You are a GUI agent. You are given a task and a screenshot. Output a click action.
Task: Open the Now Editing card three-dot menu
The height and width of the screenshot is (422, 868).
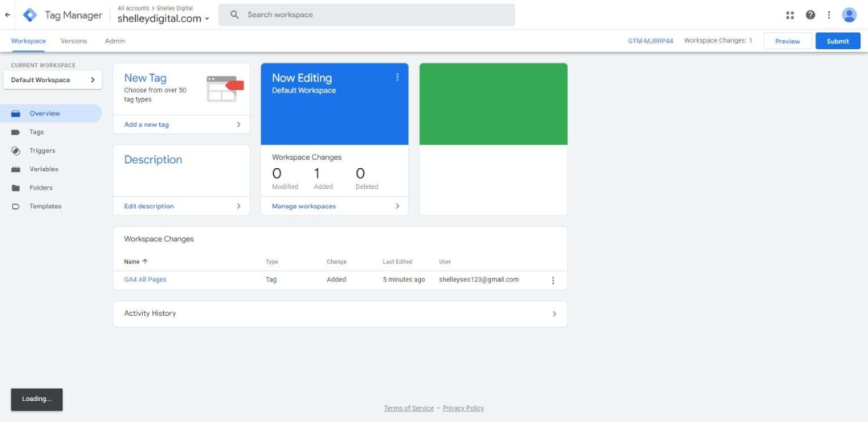coord(397,77)
